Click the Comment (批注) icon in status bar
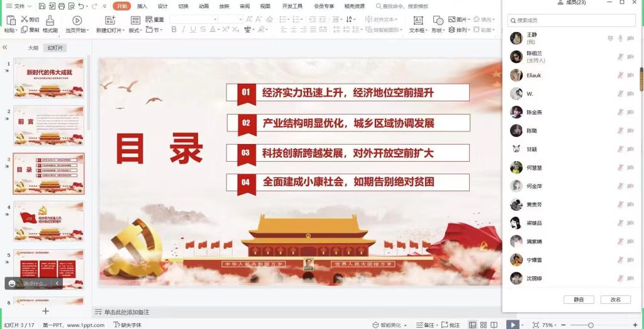 [445, 325]
